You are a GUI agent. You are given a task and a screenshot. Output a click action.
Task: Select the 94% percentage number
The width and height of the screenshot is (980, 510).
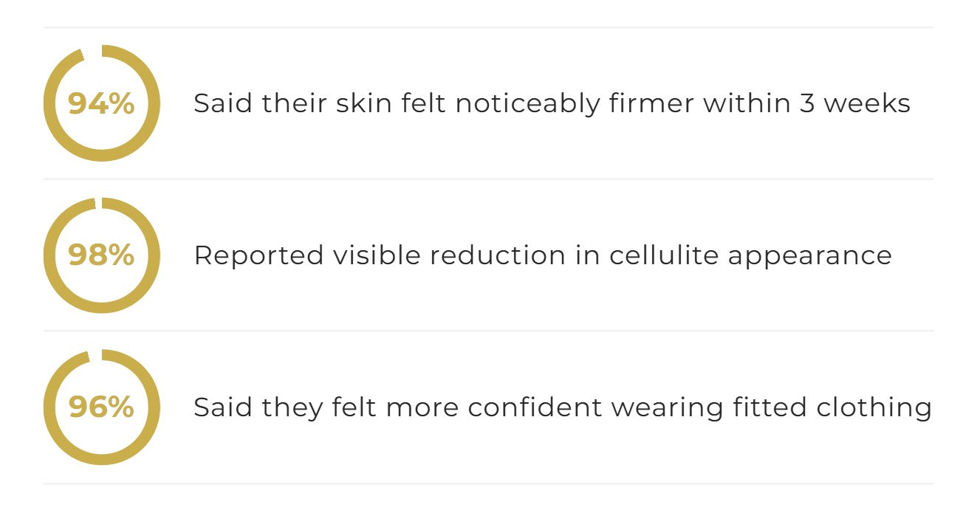point(101,103)
